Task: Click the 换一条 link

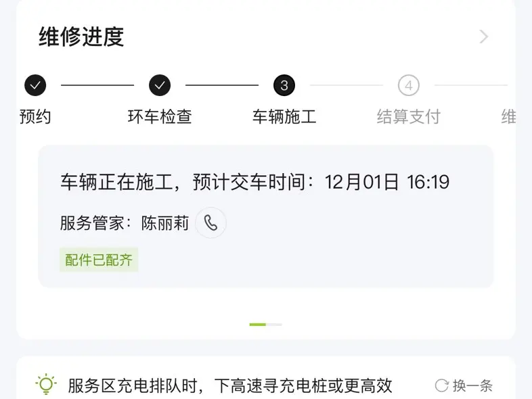Action: tap(472, 386)
